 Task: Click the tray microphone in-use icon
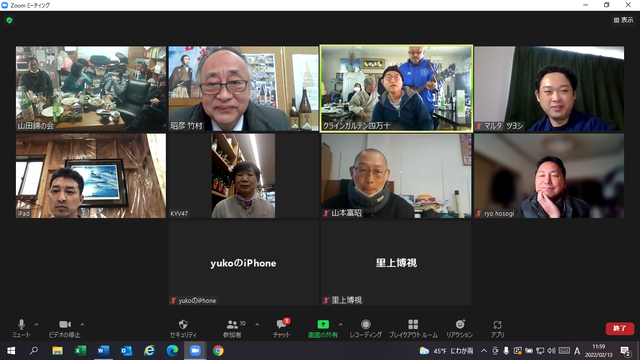point(506,351)
